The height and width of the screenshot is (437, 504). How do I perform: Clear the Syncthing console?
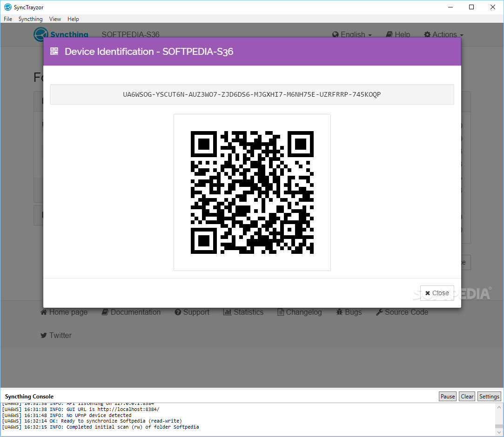[x=467, y=396]
